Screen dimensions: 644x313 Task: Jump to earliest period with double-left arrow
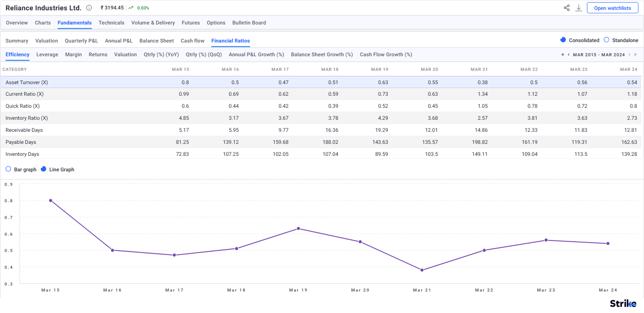(x=563, y=55)
